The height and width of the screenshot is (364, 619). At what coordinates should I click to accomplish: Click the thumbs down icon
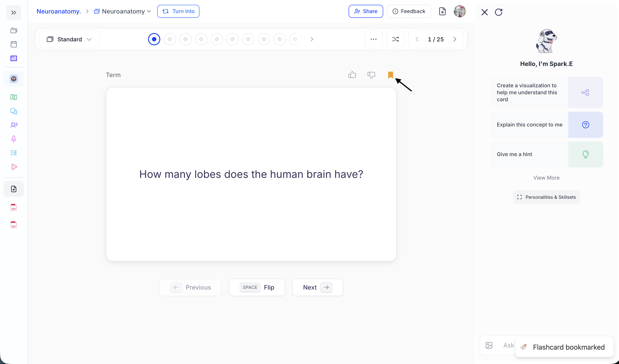pos(371,75)
